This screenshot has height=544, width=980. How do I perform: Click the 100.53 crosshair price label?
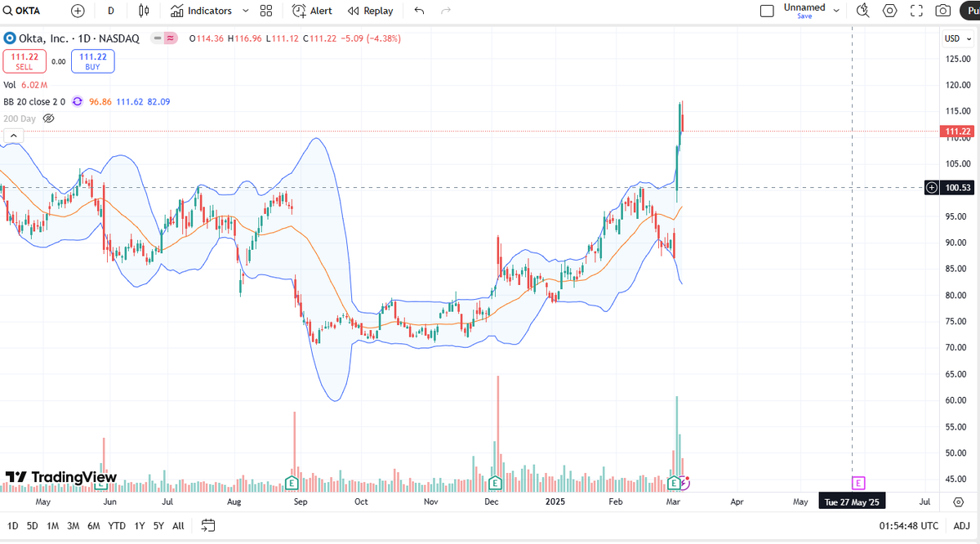pyautogui.click(x=957, y=188)
